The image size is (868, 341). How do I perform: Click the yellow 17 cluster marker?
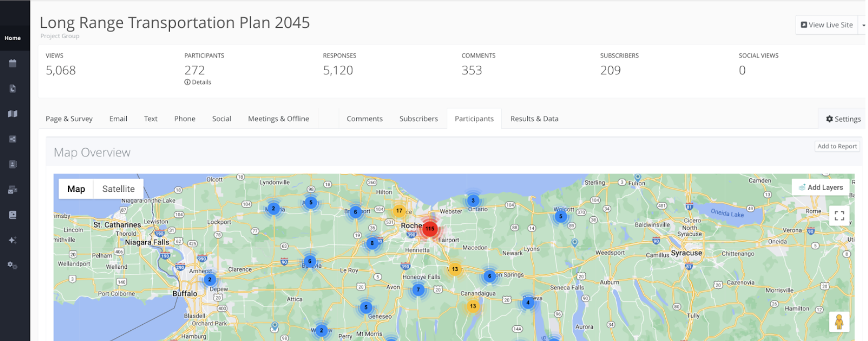click(x=399, y=210)
